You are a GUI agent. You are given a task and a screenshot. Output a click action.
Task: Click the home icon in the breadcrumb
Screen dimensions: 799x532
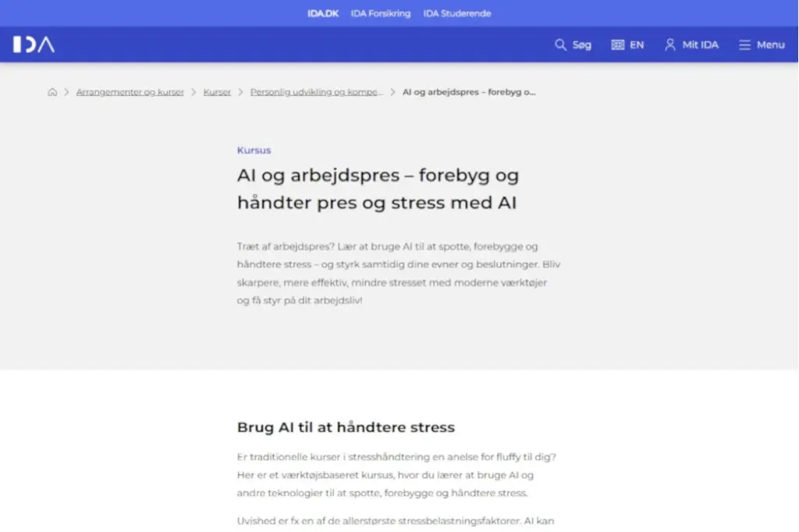click(x=51, y=91)
